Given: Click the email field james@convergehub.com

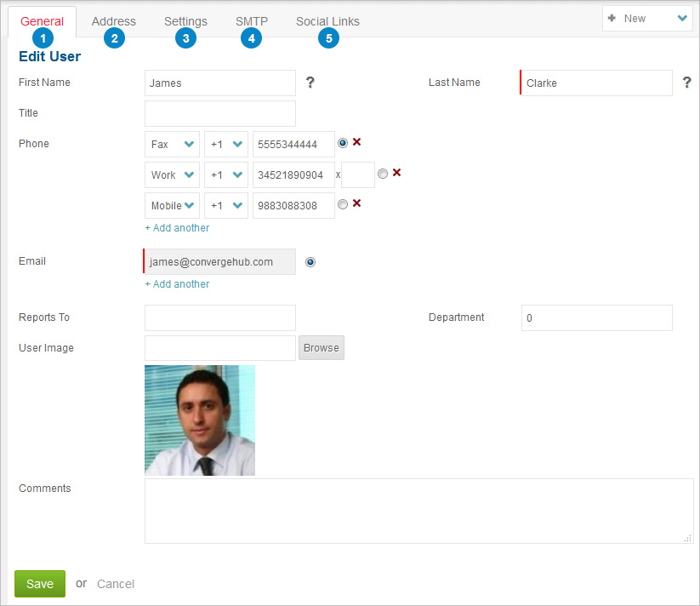Looking at the screenshot, I should coord(219,261).
